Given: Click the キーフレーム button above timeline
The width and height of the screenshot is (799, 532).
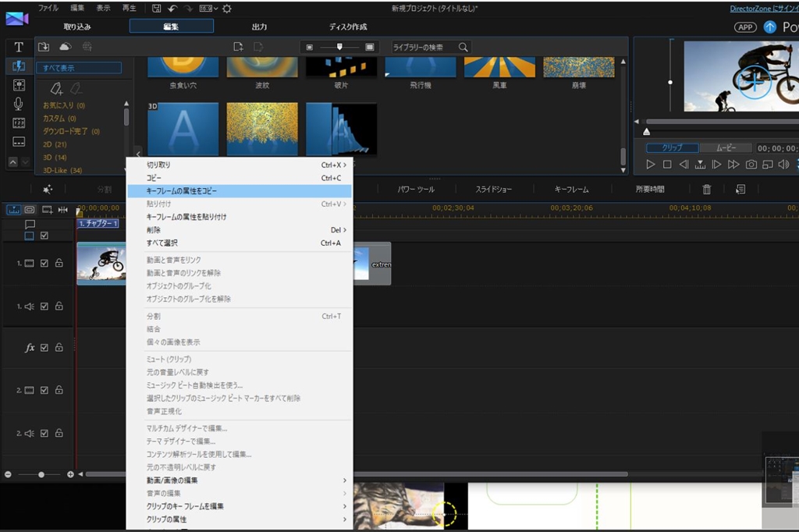Looking at the screenshot, I should (x=571, y=190).
